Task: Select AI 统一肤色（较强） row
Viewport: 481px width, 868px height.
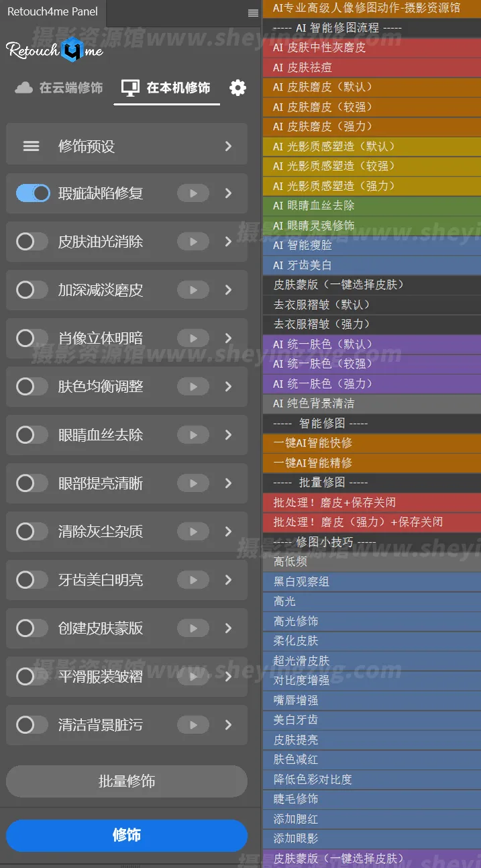Action: [x=372, y=364]
